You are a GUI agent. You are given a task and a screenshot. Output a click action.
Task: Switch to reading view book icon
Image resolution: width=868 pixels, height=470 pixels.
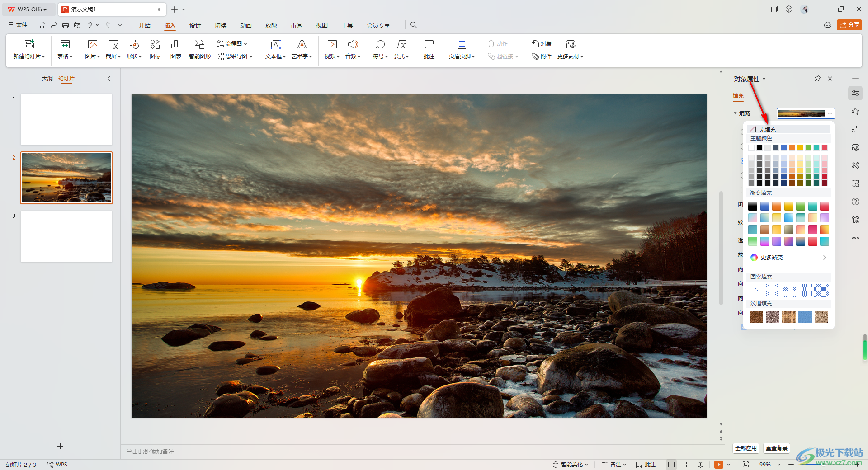coord(700,465)
